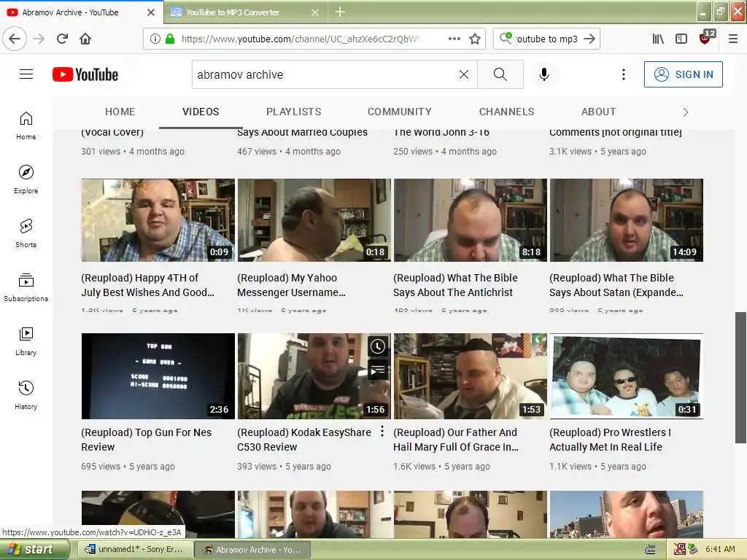Open My Yahoo Messenger Username video title
The width and height of the screenshot is (747, 560).
click(x=291, y=285)
